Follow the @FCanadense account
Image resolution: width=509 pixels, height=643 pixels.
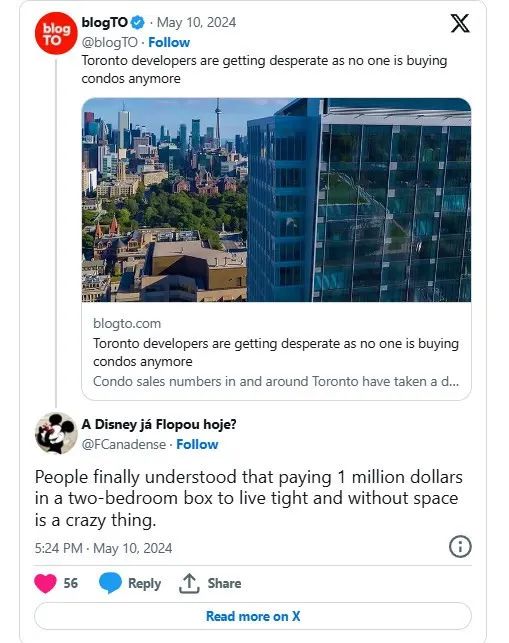click(x=197, y=444)
